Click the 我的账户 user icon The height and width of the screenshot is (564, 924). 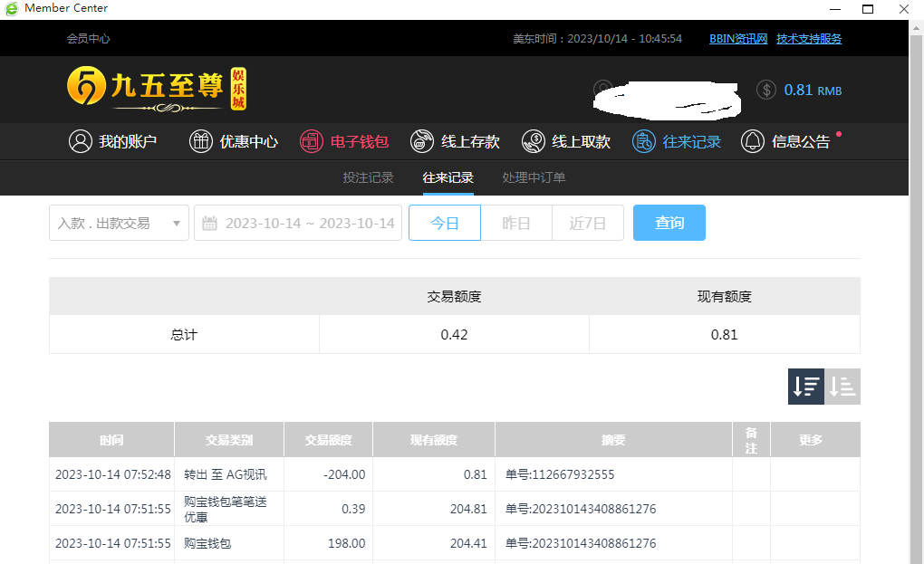(x=81, y=141)
